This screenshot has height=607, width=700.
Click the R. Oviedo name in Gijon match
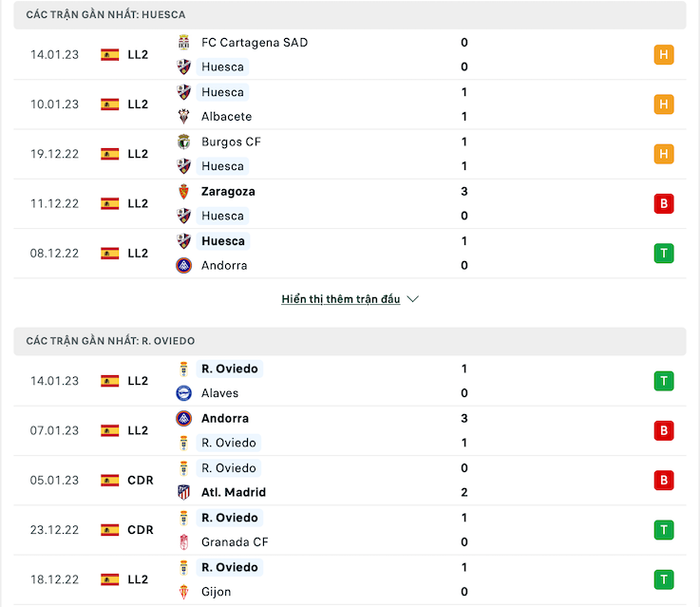pos(230,567)
